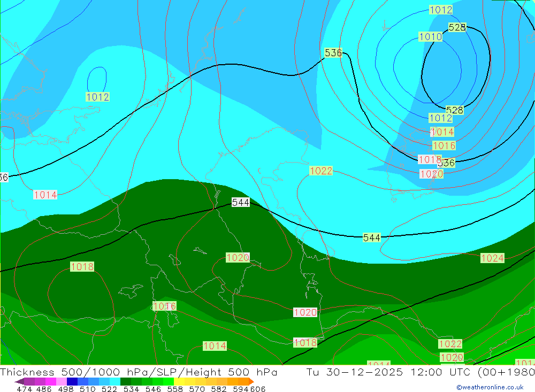
Task: Click the 1016 label in the green region
Action: pyautogui.click(x=164, y=306)
